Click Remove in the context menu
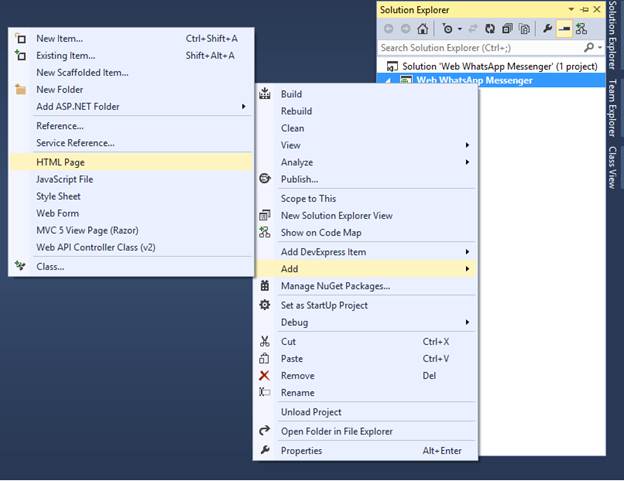This screenshot has height=481, width=624. pos(365,376)
